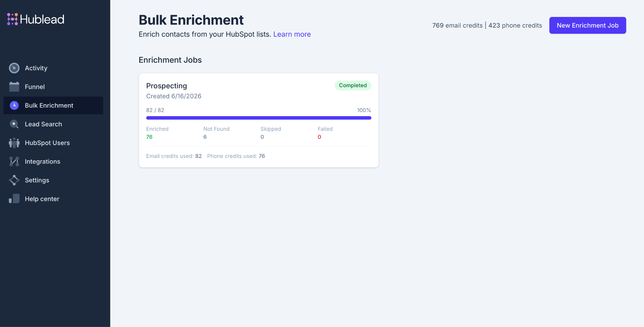Screen dimensions: 644x327
Task: Open the Help center label
Action: point(42,199)
